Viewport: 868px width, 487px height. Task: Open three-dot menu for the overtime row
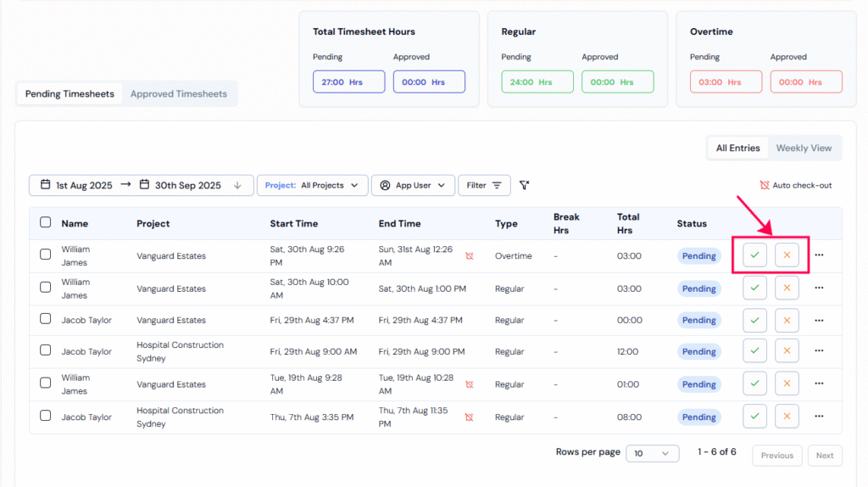[x=819, y=255]
